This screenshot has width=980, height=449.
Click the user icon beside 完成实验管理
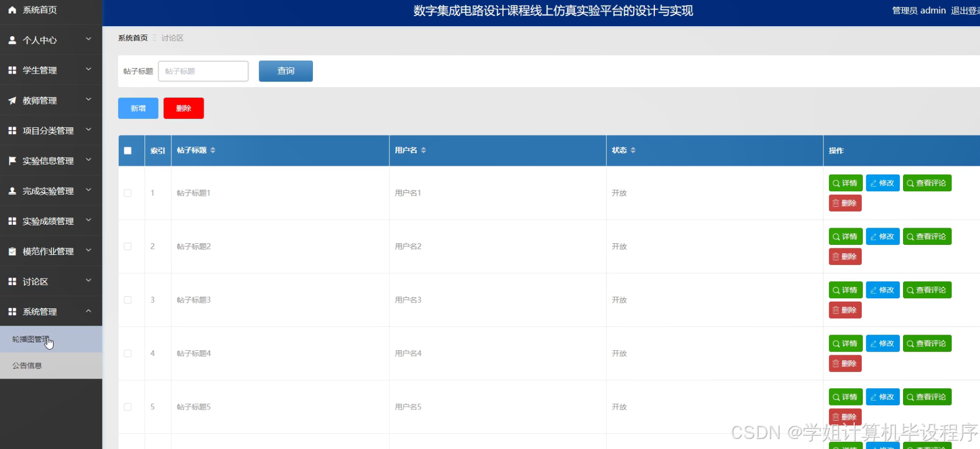(12, 191)
